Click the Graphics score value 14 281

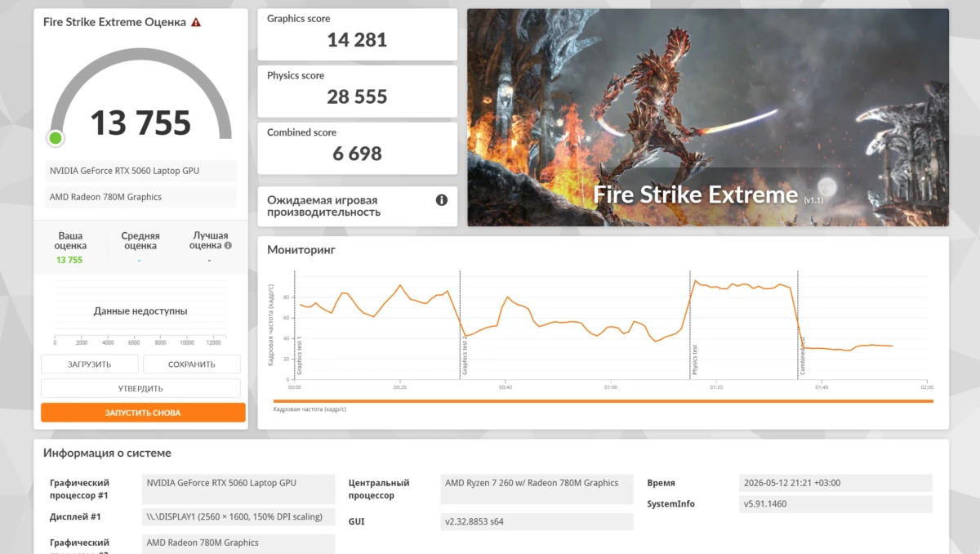(x=358, y=39)
